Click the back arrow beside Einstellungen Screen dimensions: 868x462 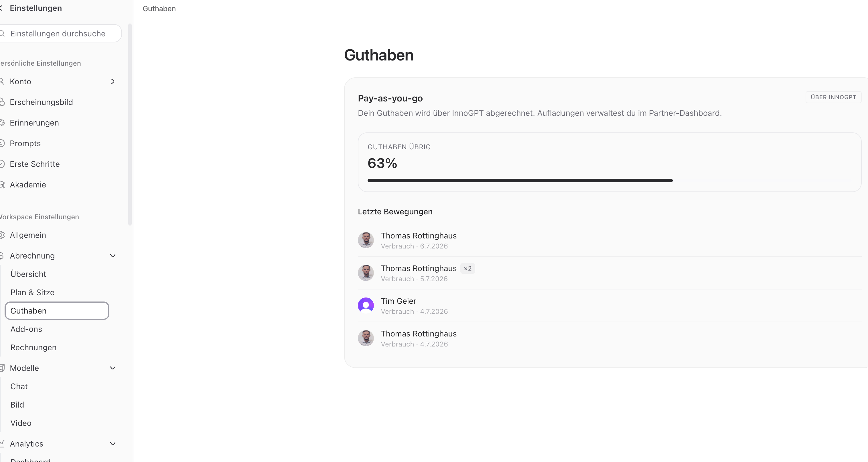coord(1,8)
